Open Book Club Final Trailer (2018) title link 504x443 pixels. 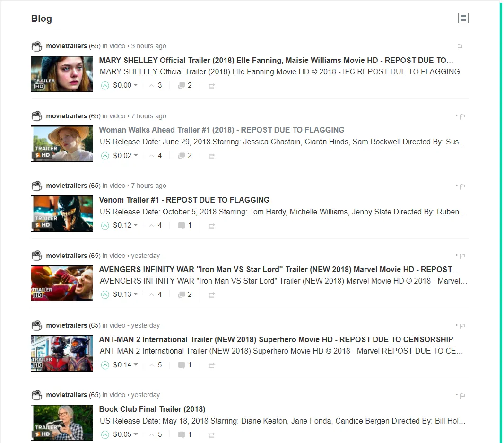tap(152, 409)
